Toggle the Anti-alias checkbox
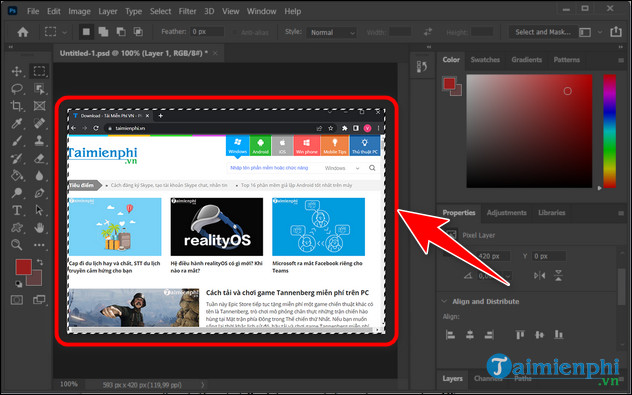 click(235, 32)
